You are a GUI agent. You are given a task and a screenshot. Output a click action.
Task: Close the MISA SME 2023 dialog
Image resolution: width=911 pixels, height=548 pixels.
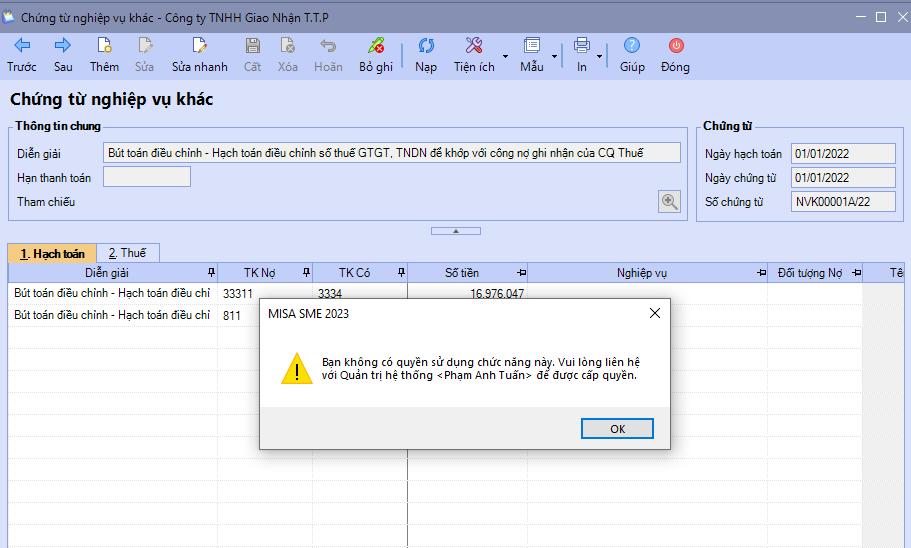tap(655, 313)
